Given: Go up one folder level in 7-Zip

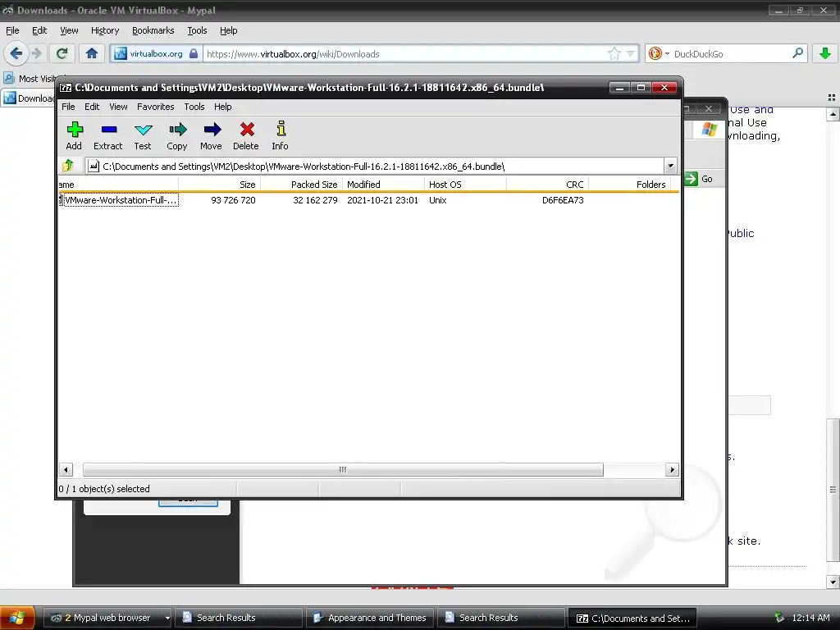Looking at the screenshot, I should (69, 166).
